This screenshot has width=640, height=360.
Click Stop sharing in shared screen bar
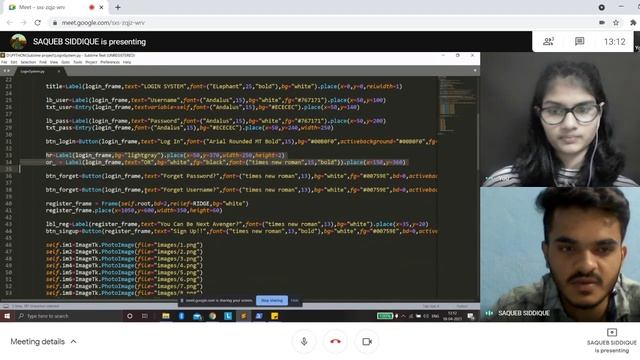[x=272, y=300]
